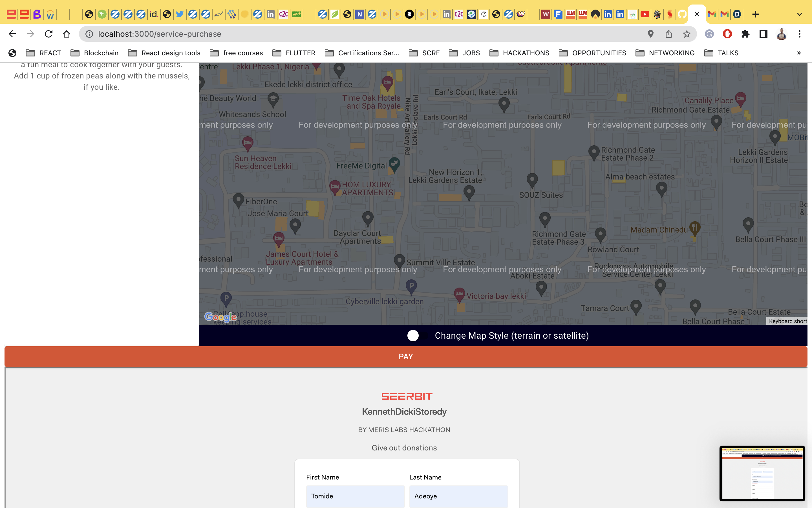Open the NETWORKING bookmarks folder
Viewport: 812px width, 508px height.
coord(665,53)
